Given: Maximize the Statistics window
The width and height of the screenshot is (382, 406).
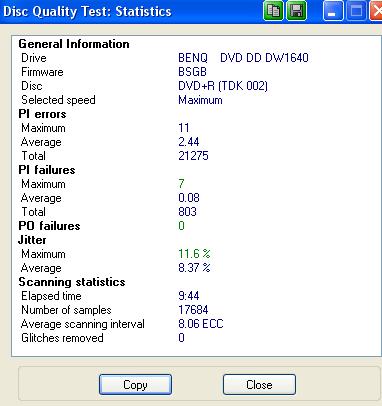Looking at the screenshot, I should [356, 11].
